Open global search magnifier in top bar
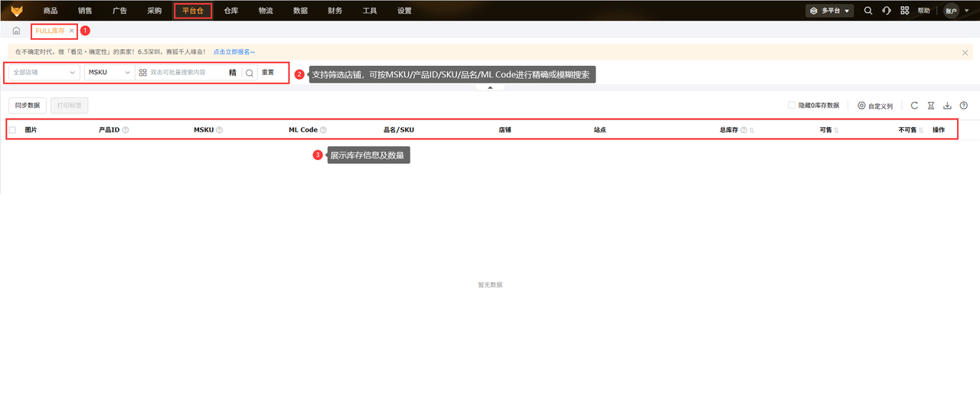 [867, 11]
